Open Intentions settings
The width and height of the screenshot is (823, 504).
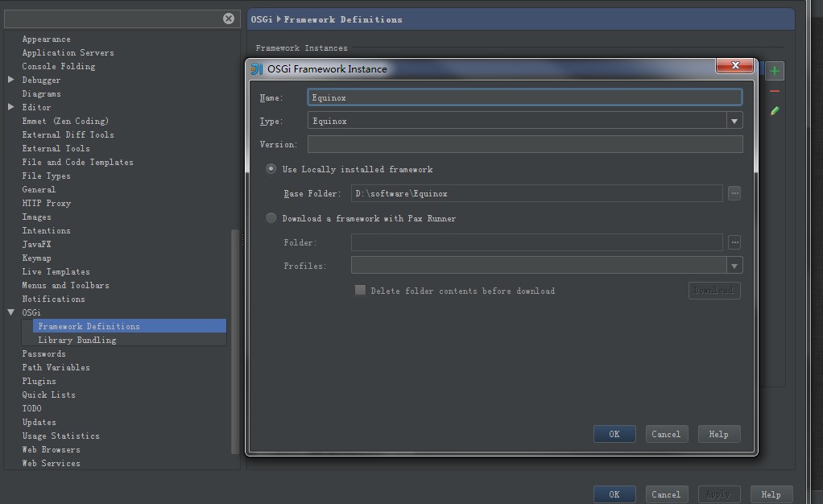(x=46, y=230)
